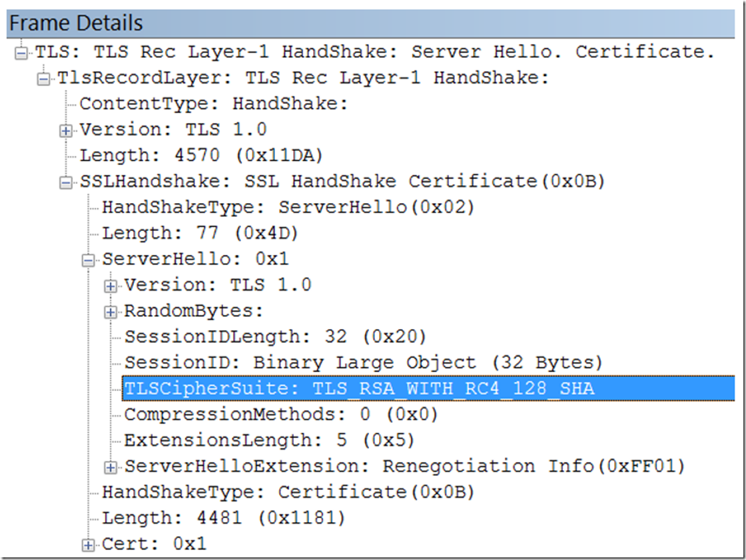
Task: Click the Length 4570 row
Action: (x=201, y=156)
